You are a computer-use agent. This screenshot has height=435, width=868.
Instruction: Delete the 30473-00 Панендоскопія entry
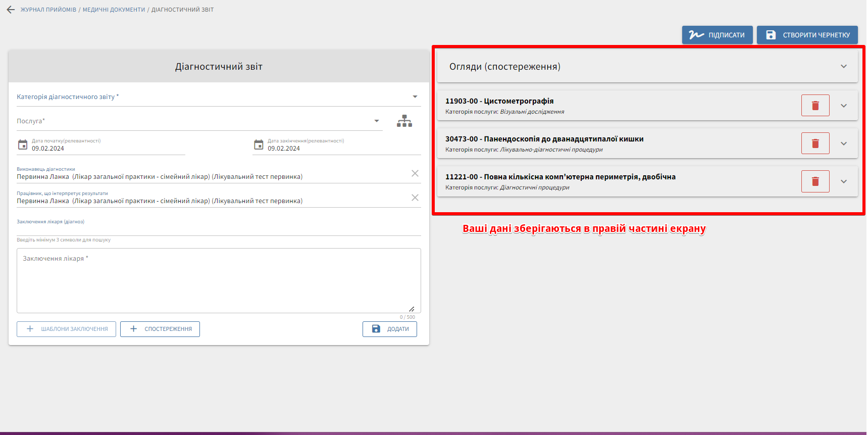pos(815,143)
